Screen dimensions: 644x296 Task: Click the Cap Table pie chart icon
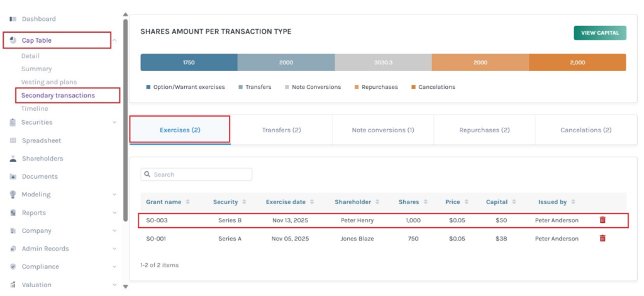13,40
